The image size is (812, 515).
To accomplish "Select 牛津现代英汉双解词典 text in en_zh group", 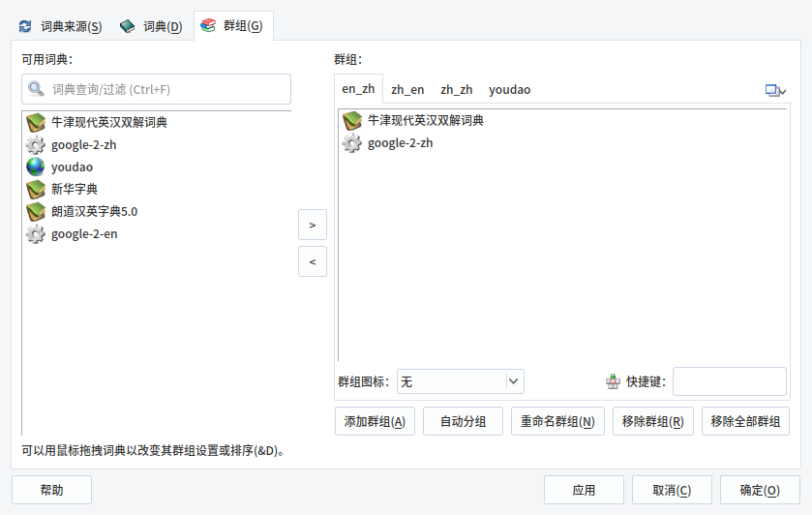I will tap(426, 121).
